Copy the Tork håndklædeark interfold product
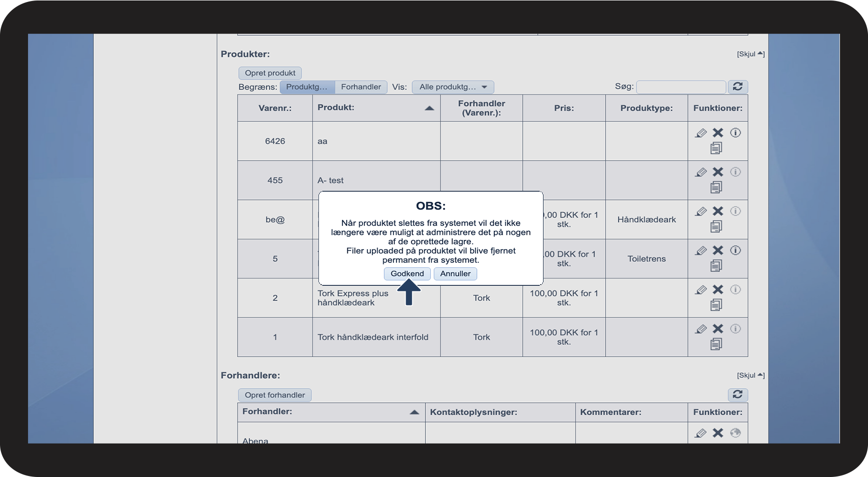This screenshot has width=868, height=477. pyautogui.click(x=716, y=344)
